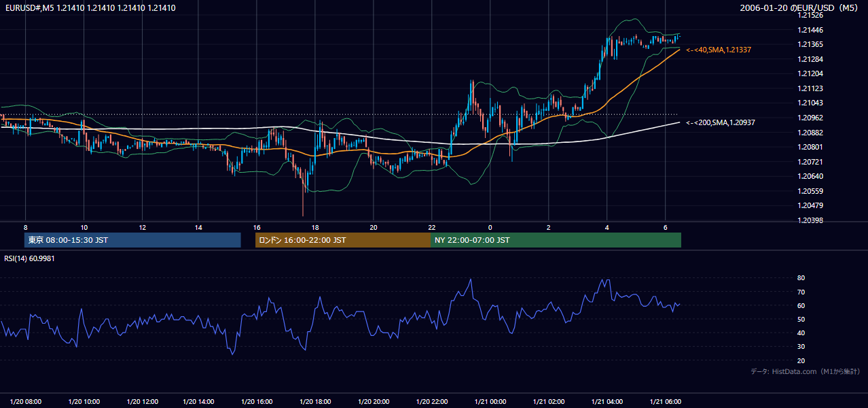Screen dimensions: 868x408
Task: Click price axis value 1.21365
Action: [x=811, y=44]
